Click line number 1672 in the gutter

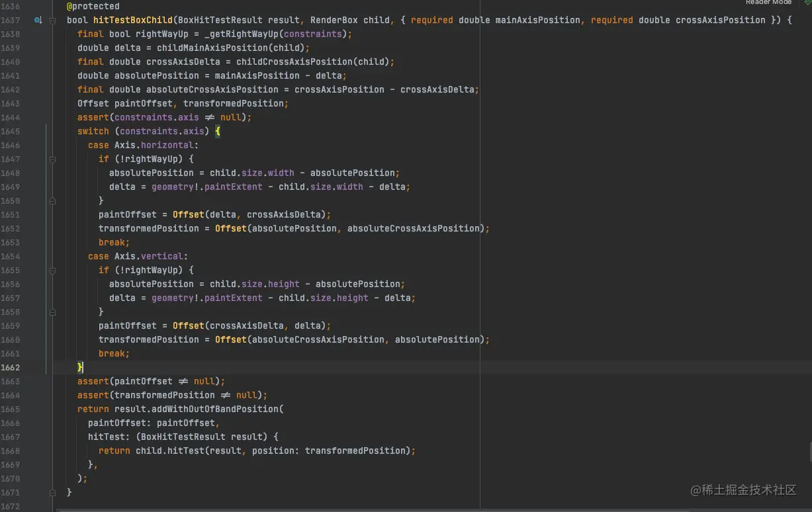pos(11,507)
